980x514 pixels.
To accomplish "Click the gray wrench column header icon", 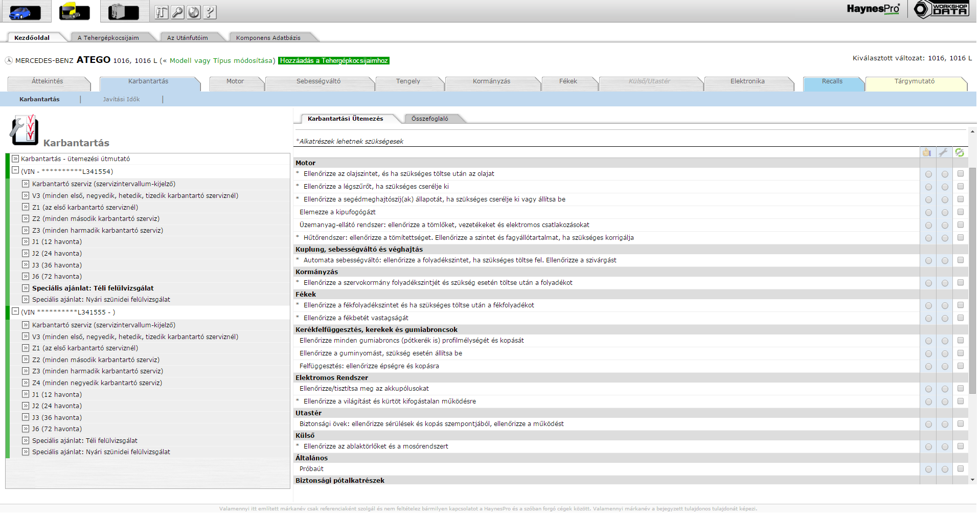I will tap(943, 152).
